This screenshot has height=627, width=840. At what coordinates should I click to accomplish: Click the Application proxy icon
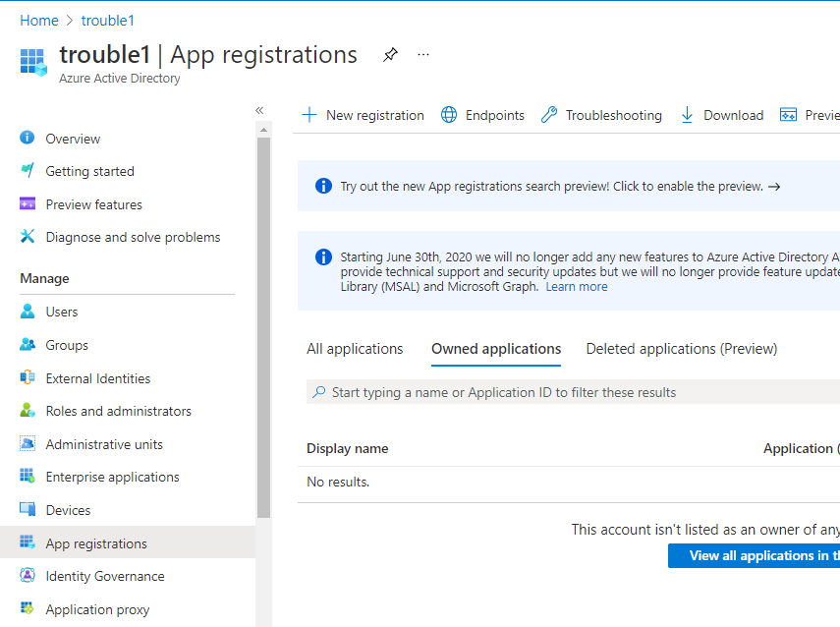(x=28, y=608)
